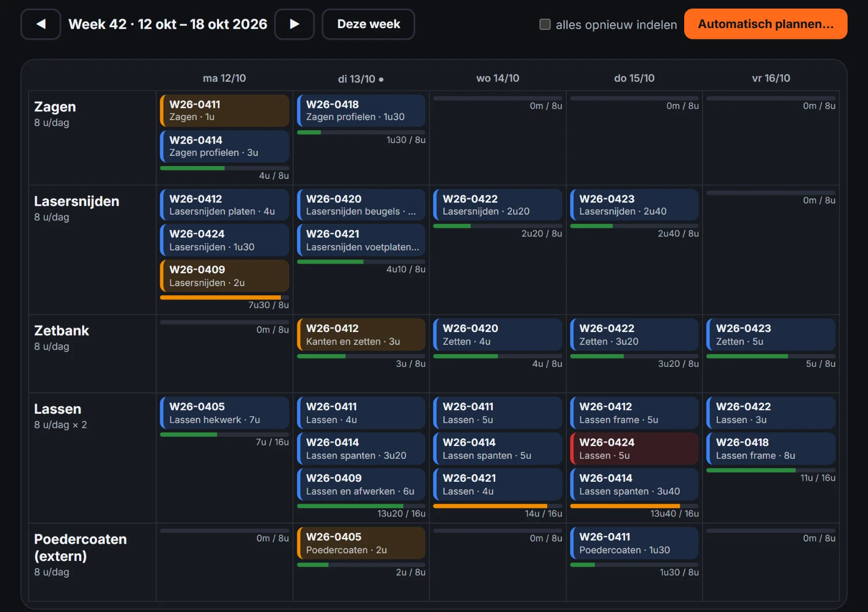Click Lassen capacity bar showing 14u / 16u

click(498, 506)
